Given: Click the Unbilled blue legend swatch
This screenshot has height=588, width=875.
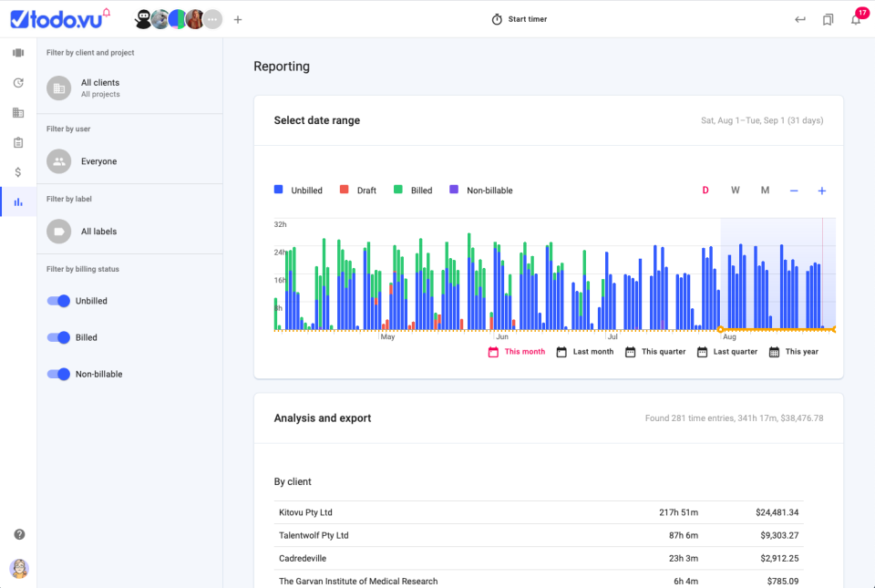Looking at the screenshot, I should 279,190.
